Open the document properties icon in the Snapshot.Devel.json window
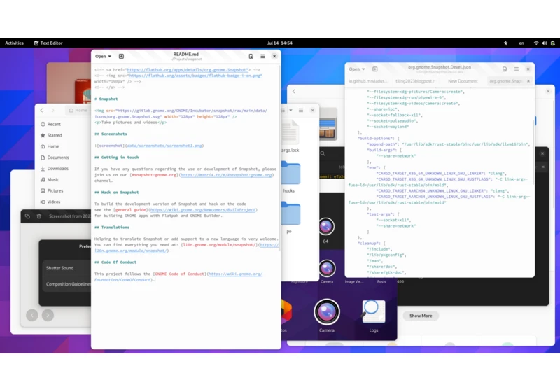The width and height of the screenshot is (560, 392). (x=505, y=69)
